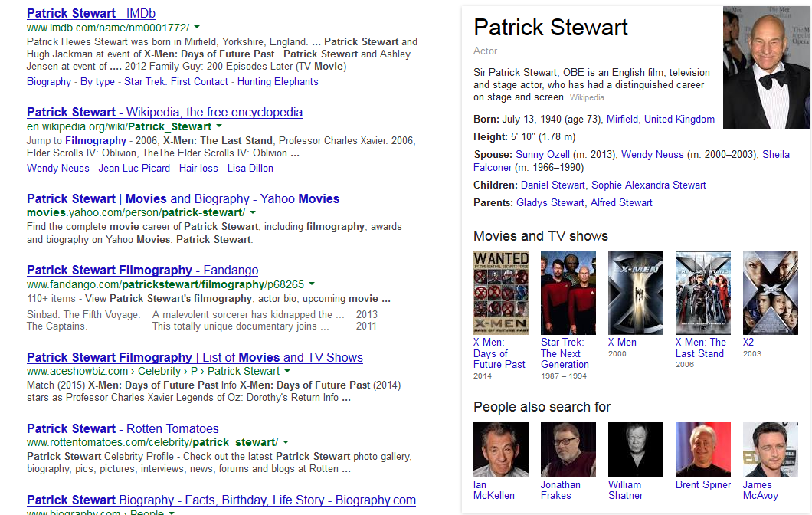Open Sophie Alexandra Stewart link
The image size is (812, 515).
(x=648, y=185)
